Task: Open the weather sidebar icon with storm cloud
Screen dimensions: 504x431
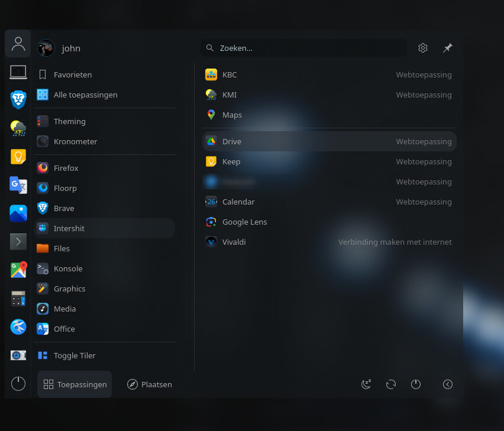Action: (18, 128)
